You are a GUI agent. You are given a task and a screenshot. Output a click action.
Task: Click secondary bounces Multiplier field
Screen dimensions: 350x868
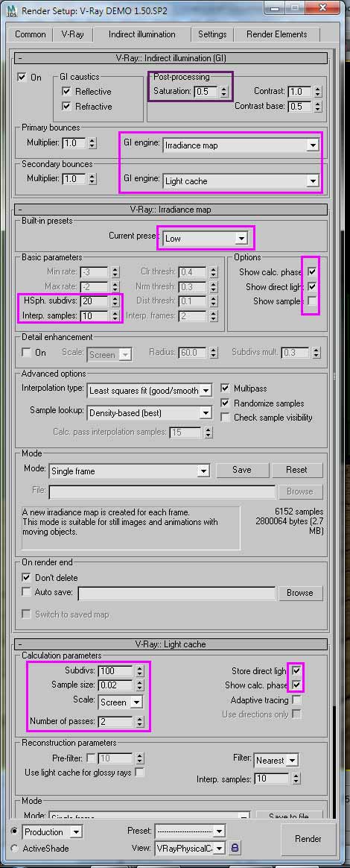coord(74,179)
